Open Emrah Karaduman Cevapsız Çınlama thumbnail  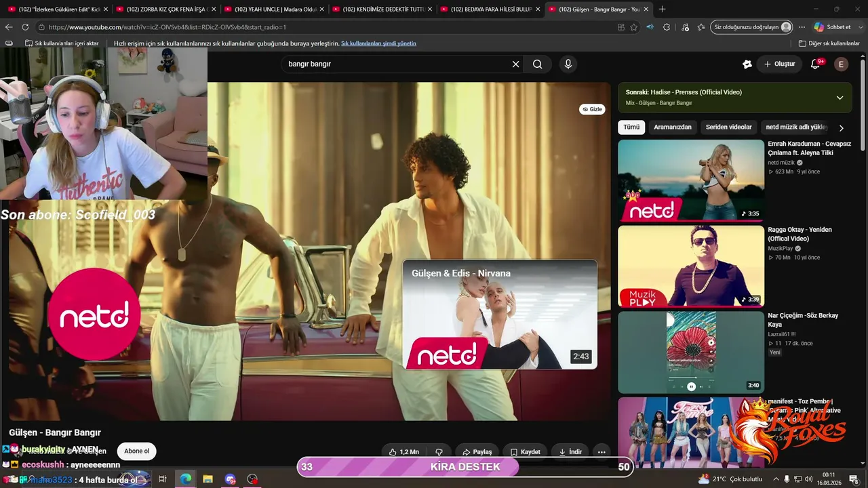click(x=691, y=180)
